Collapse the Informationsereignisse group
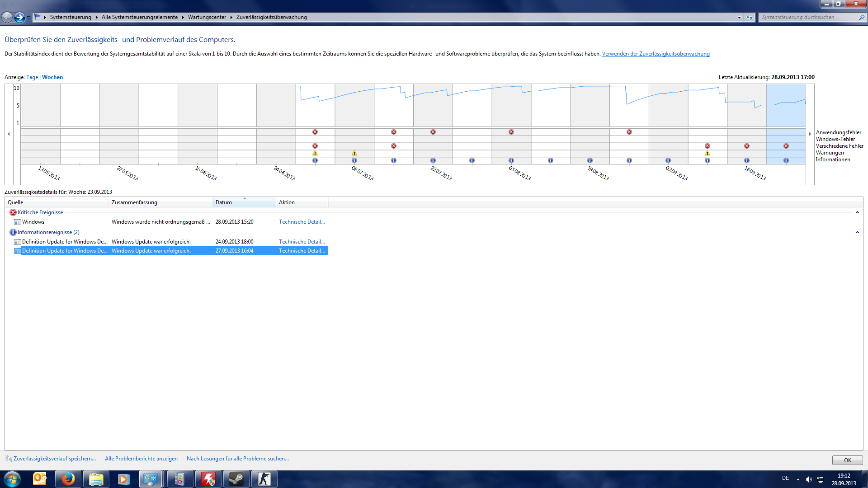Viewport: 868px width, 488px height. (857, 232)
